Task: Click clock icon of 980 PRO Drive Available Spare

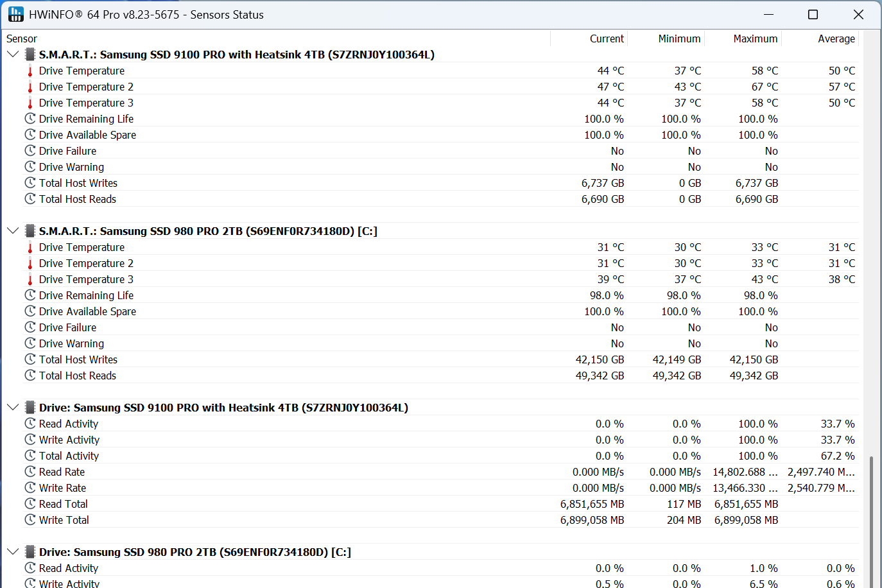Action: [x=30, y=311]
